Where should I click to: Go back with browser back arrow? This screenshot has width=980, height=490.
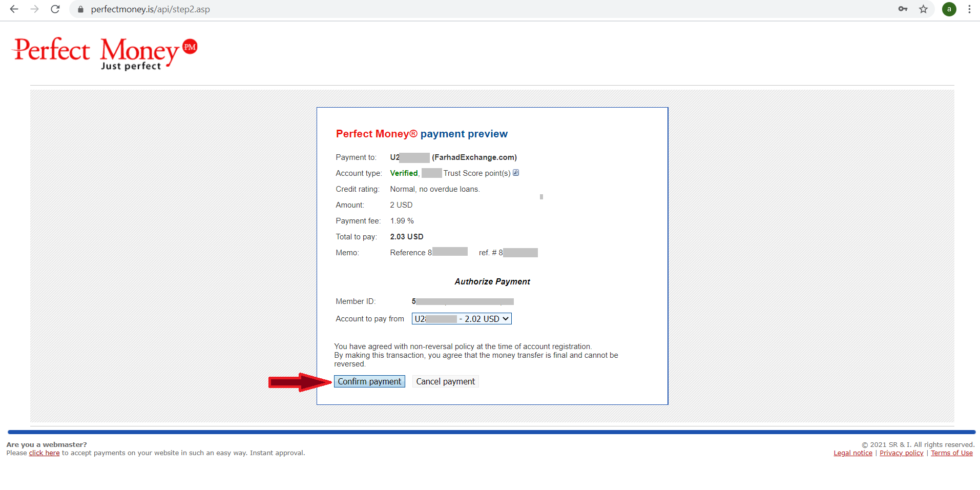[14, 9]
